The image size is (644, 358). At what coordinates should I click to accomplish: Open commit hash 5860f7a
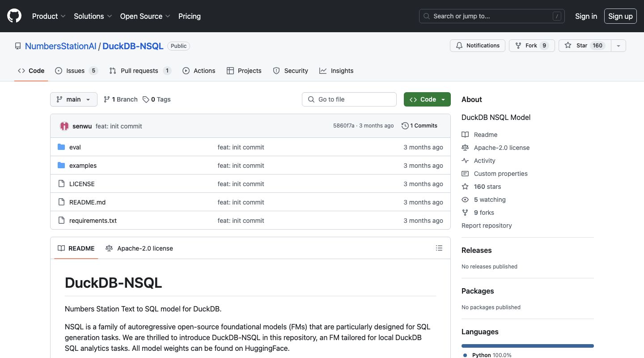pyautogui.click(x=343, y=126)
